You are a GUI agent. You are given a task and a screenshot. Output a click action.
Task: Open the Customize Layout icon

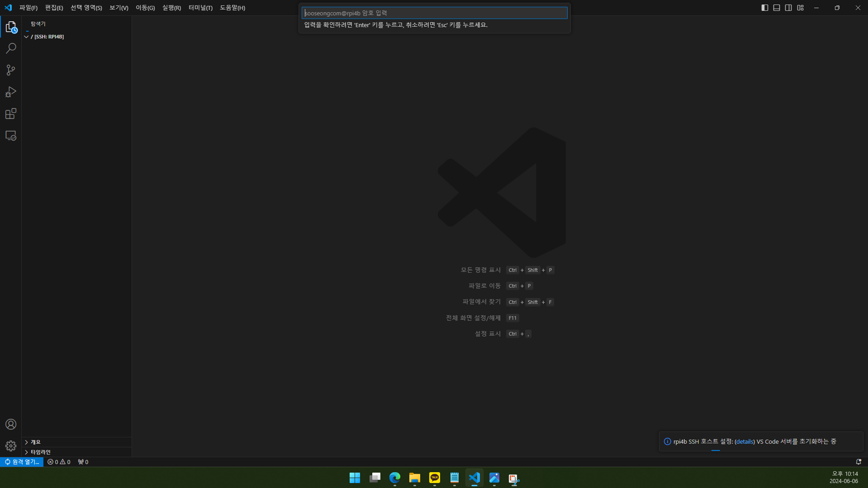pyautogui.click(x=801, y=8)
